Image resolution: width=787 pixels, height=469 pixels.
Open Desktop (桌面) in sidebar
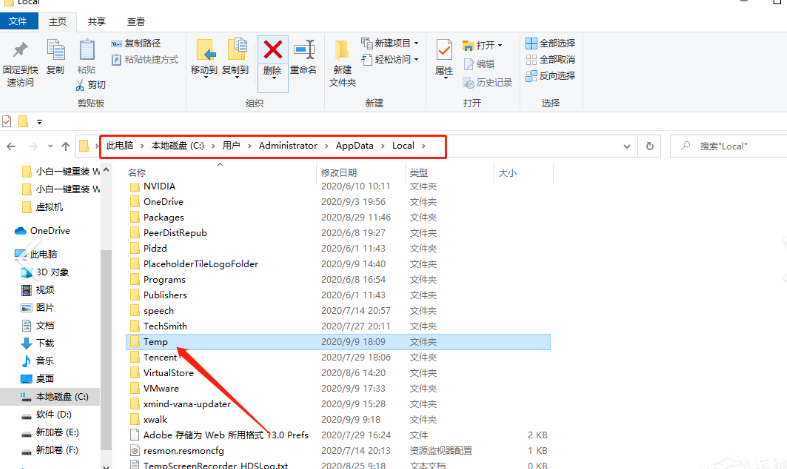(x=45, y=379)
